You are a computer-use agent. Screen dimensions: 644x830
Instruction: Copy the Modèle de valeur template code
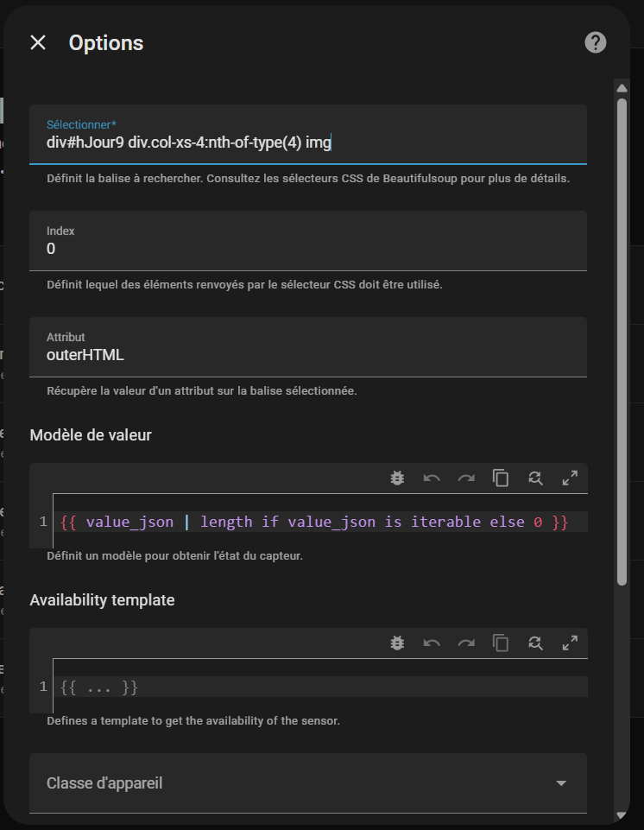[501, 478]
